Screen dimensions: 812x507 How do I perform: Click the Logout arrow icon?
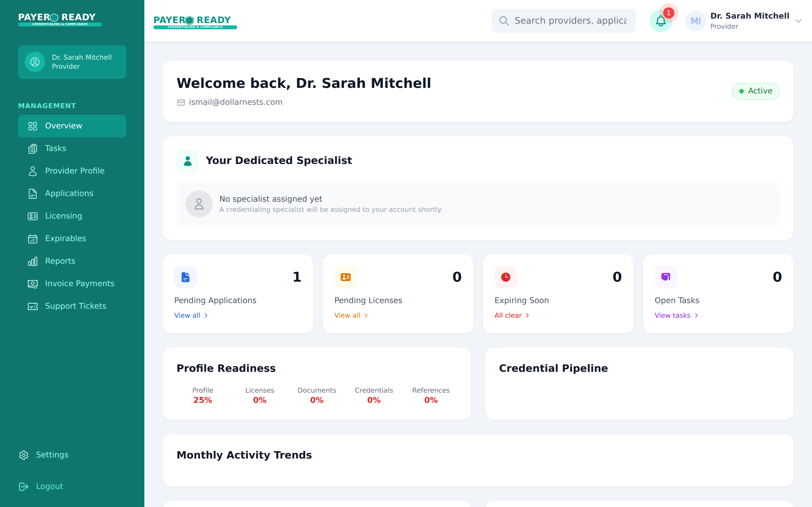tap(23, 486)
